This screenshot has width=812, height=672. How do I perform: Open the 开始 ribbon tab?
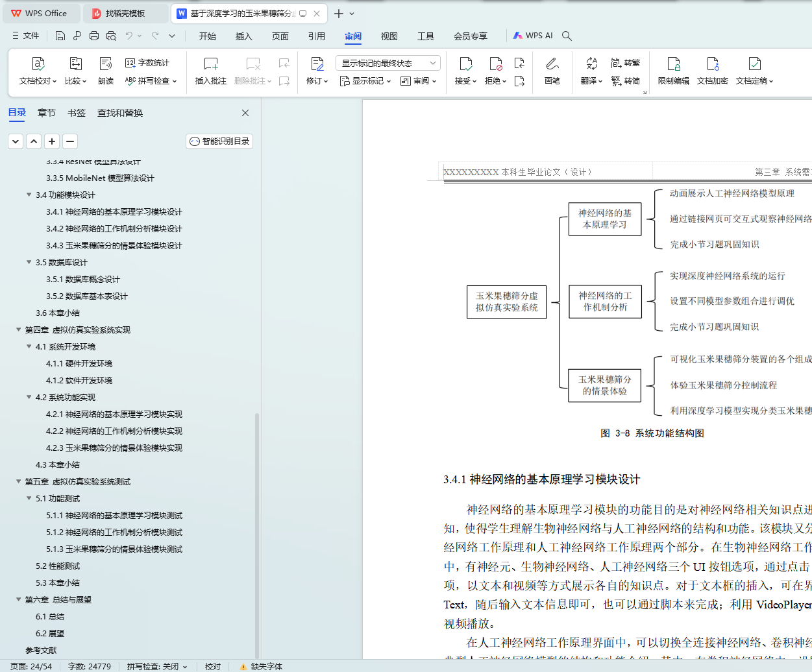[x=208, y=36]
